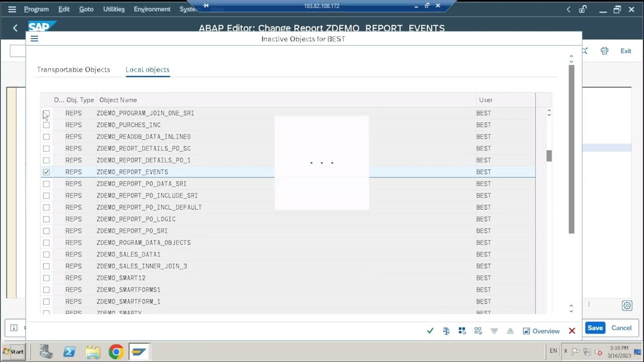Switch to SAP GUI in the taskbar
Image resolution: width=644 pixels, height=362 pixels.
coord(139,352)
